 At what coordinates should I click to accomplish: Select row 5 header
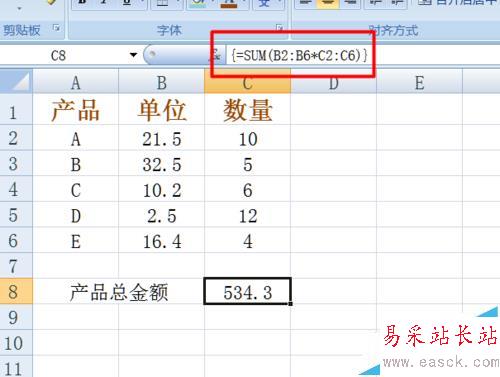(16, 214)
